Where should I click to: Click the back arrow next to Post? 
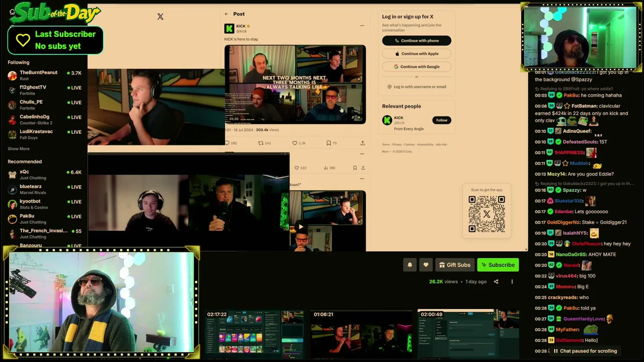click(226, 14)
